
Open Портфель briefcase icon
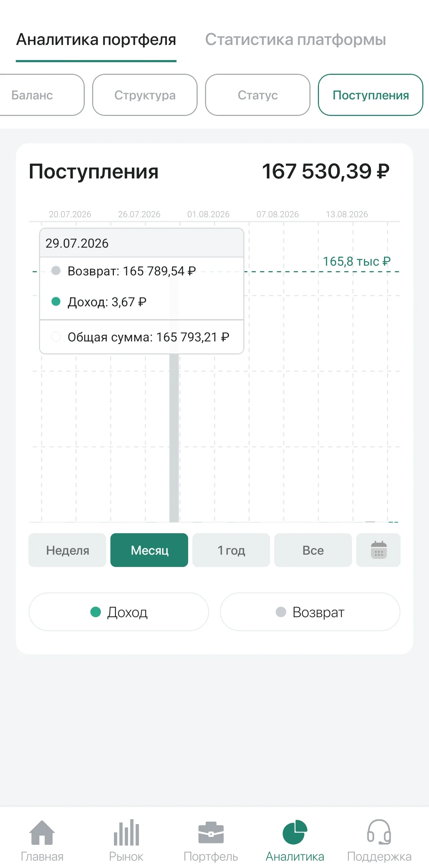(211, 833)
